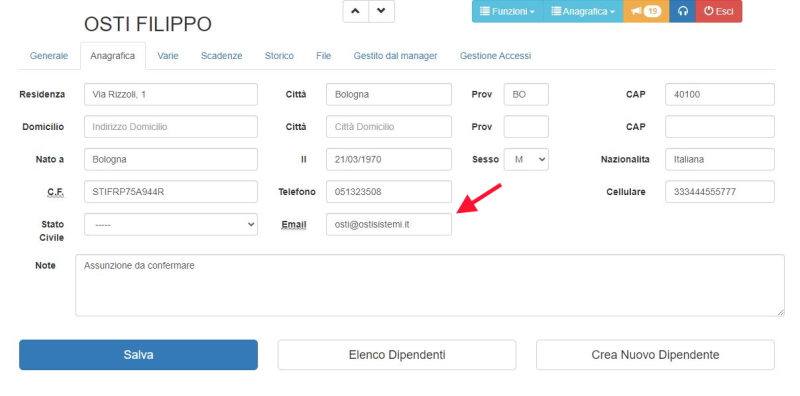Log out using the Esci button

[x=719, y=11]
